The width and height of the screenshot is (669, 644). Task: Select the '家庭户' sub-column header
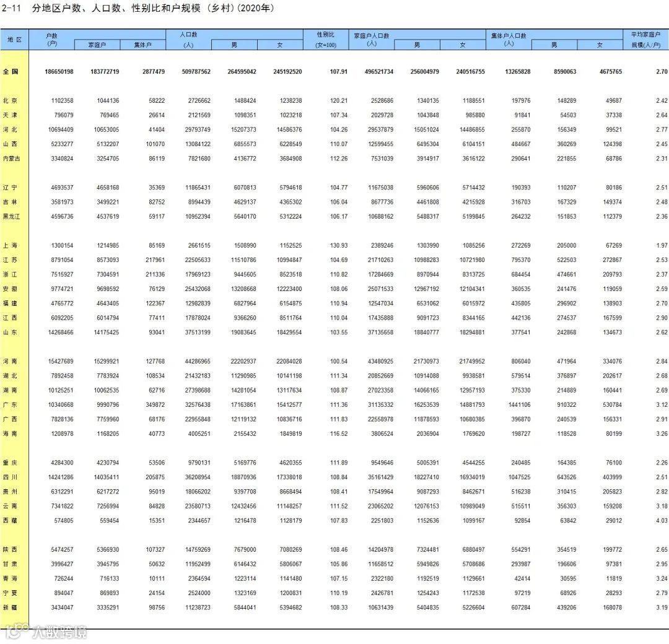(97, 45)
